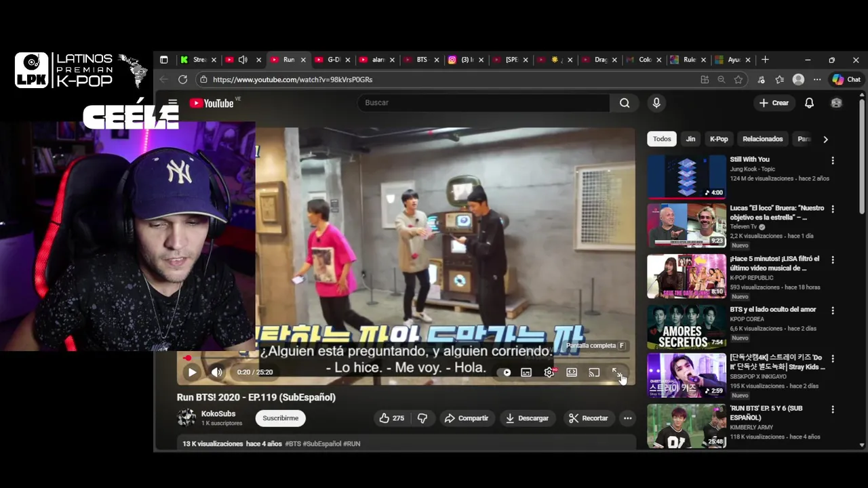Open more actions three dots beside Recortar

point(628,418)
